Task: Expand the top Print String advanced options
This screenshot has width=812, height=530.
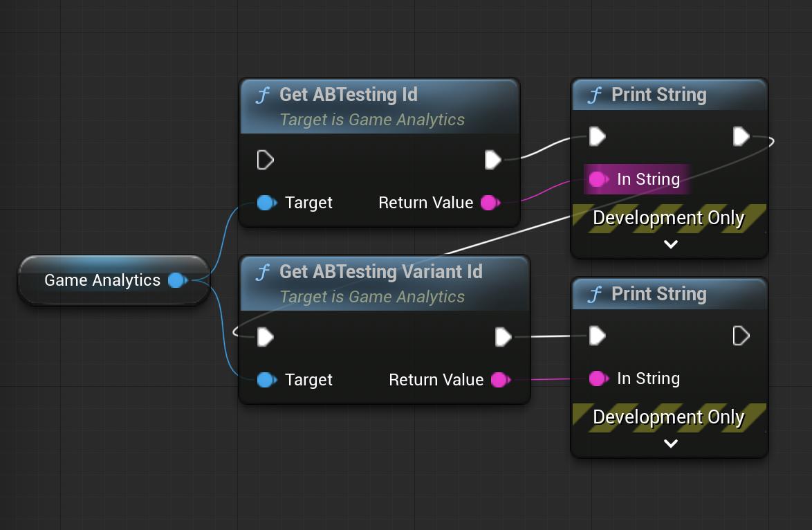Action: tap(670, 244)
